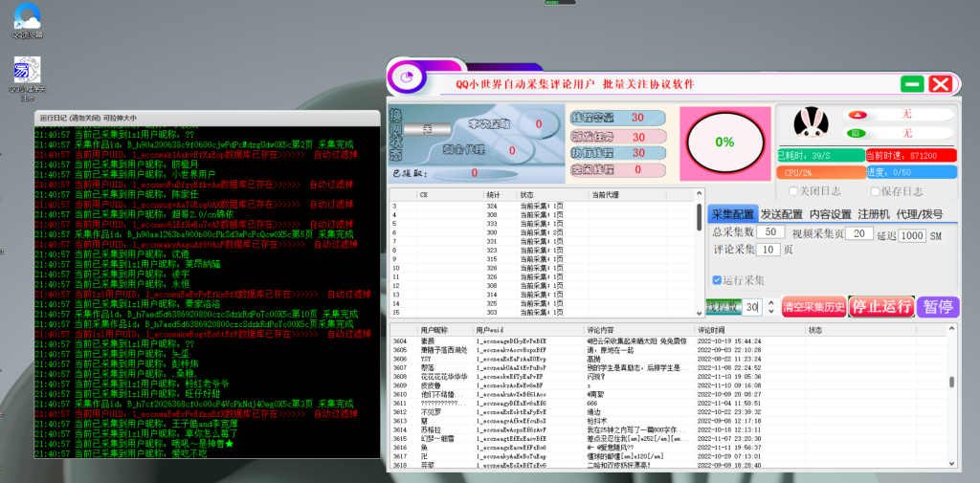
Task: Click the 清空采集历史 button
Action: click(813, 307)
